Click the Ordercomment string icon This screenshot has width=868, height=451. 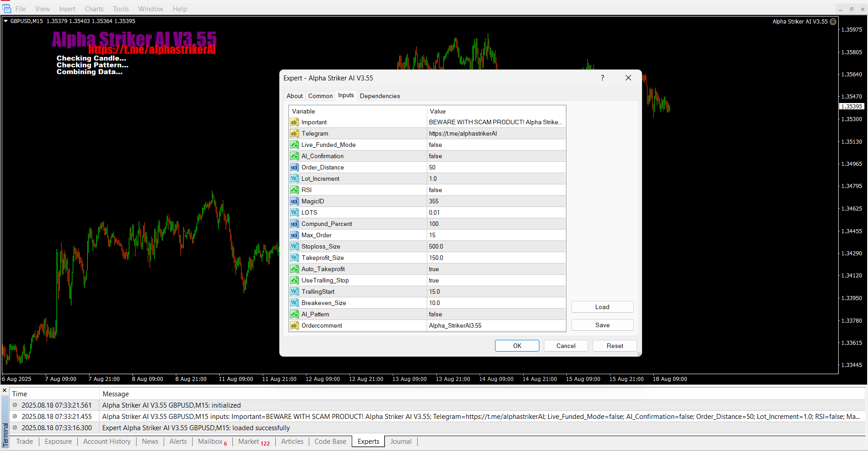pos(294,325)
